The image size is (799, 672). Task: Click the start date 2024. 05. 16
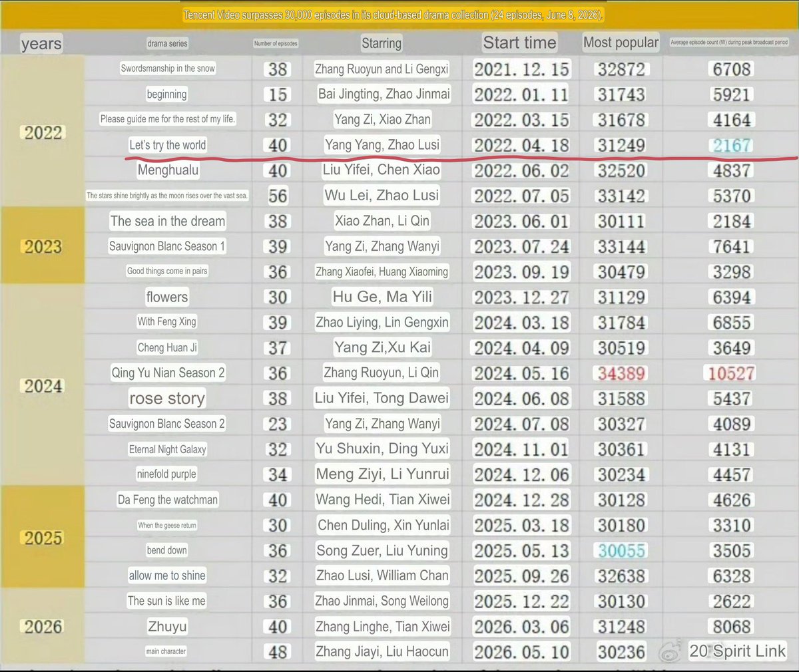pyautogui.click(x=521, y=373)
